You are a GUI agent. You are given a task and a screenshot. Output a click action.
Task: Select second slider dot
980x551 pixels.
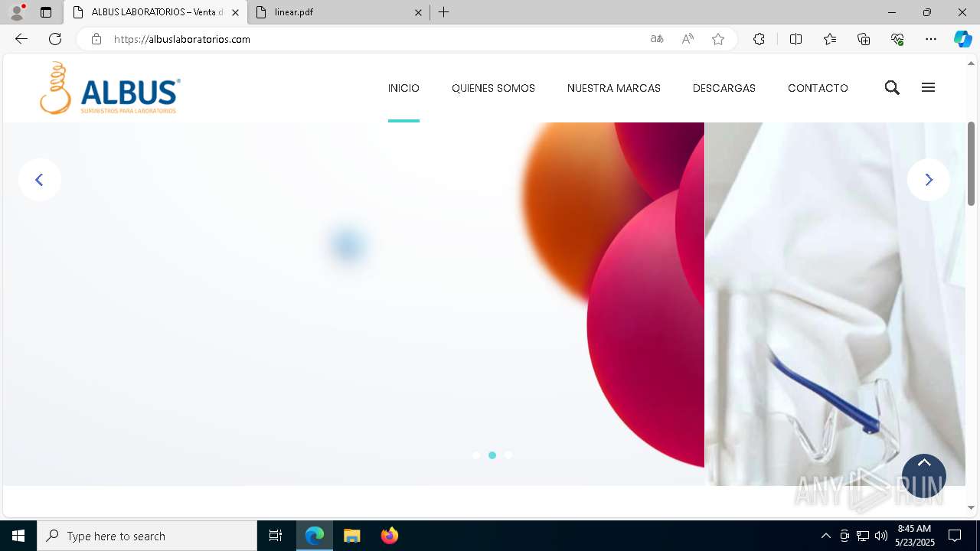click(492, 455)
